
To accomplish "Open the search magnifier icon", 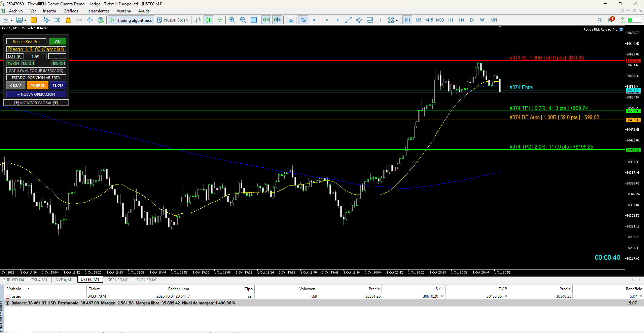I will coord(600,20).
